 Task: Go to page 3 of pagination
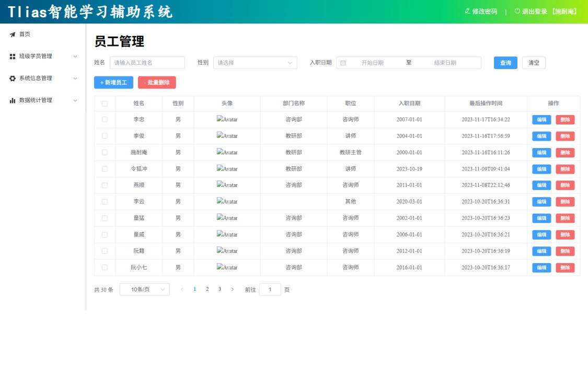[220, 289]
